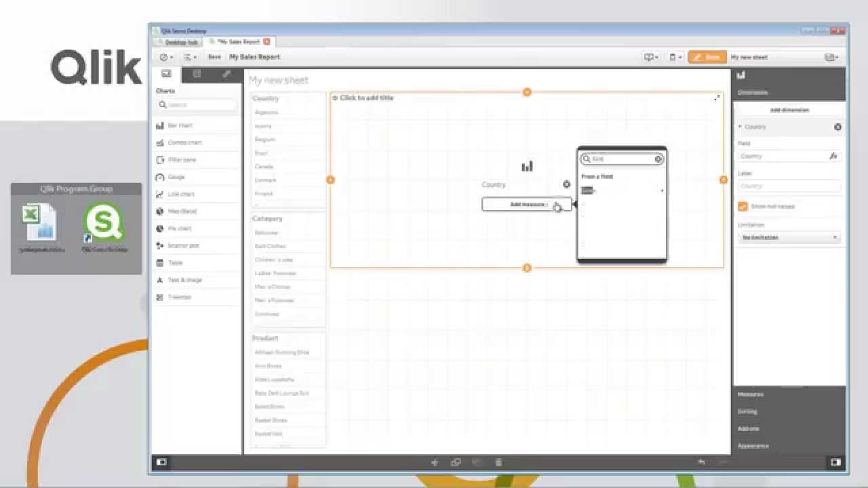
Task: Select Pie chart from chart list
Action: pyautogui.click(x=197, y=228)
